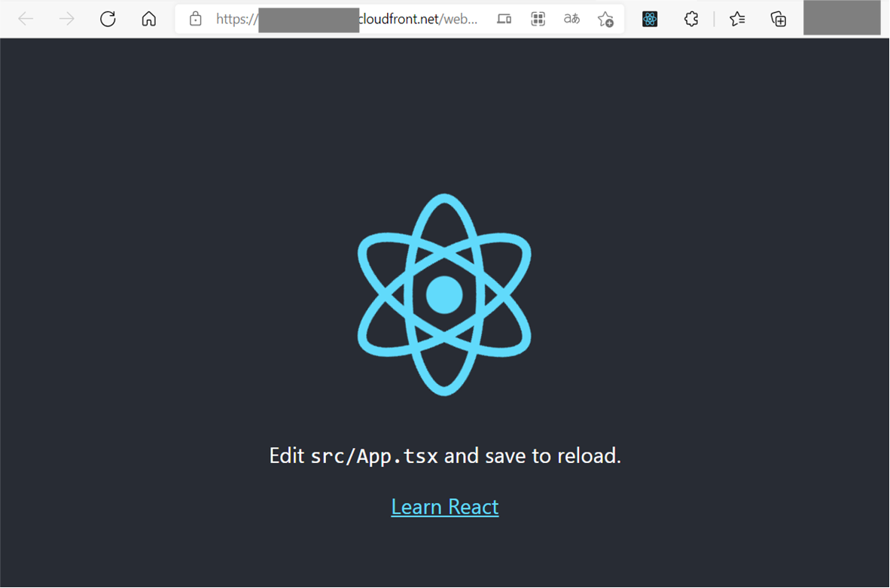Click the Edit and save instruction text
890x588 pixels.
coord(445,455)
